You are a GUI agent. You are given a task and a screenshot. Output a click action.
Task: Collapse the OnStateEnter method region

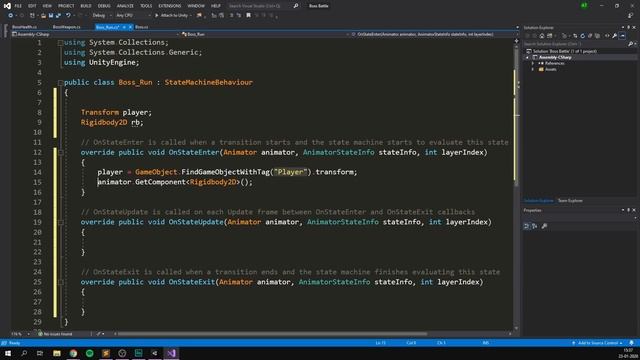60,153
